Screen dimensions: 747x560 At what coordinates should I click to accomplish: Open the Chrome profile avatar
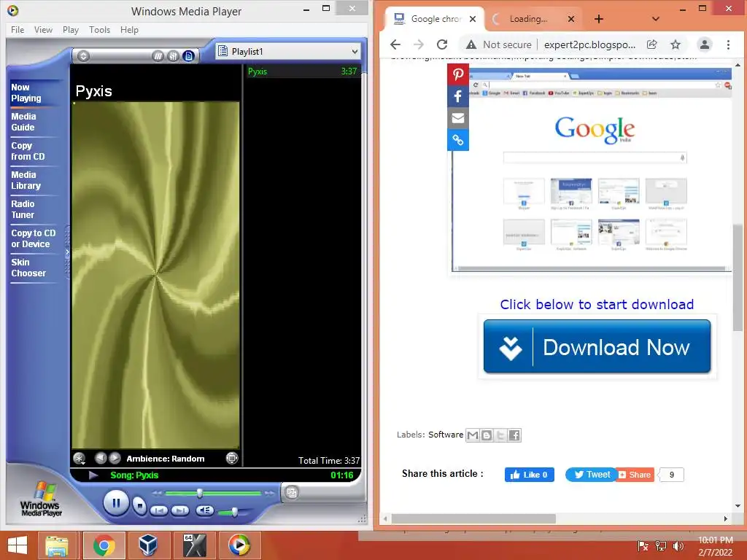[704, 44]
